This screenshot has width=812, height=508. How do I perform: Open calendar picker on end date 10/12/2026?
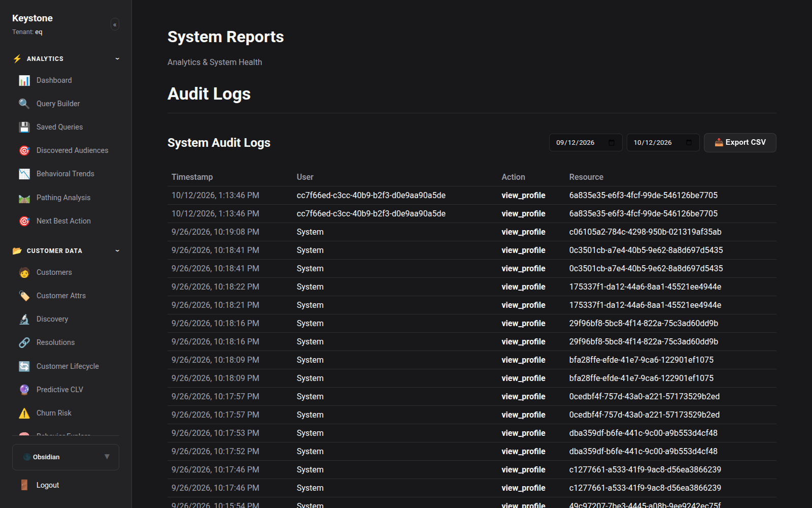689,143
